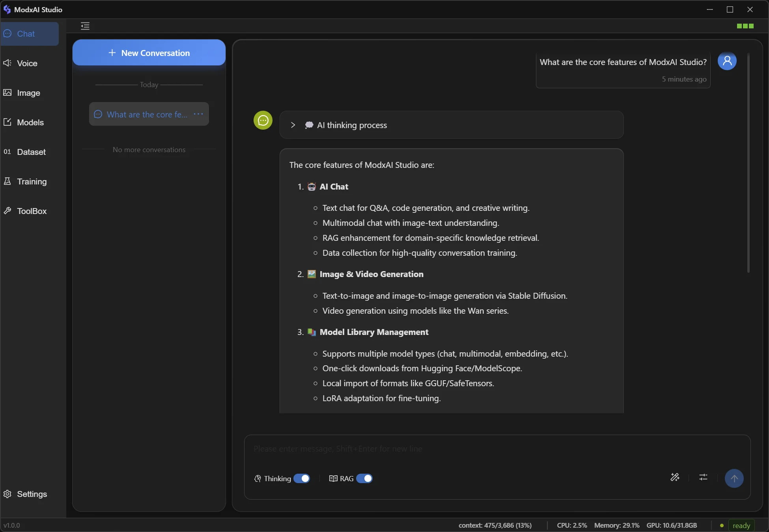Open the ToolBox page
Screen dimensions: 769x532
[32, 211]
